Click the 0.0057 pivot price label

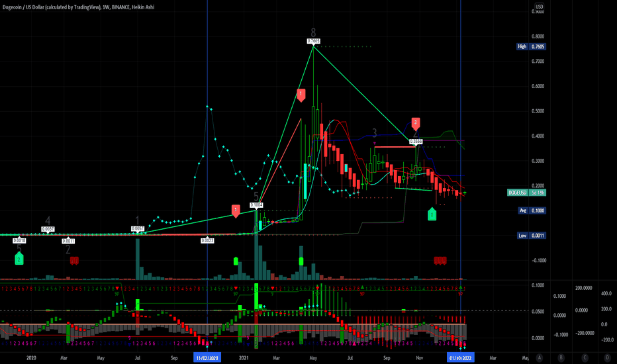click(137, 228)
